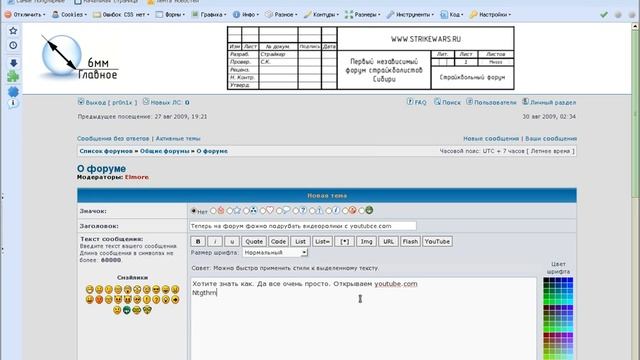The width and height of the screenshot is (640, 360).
Task: Choose the blue slash-circle topic icon radio
Action: [329, 211]
